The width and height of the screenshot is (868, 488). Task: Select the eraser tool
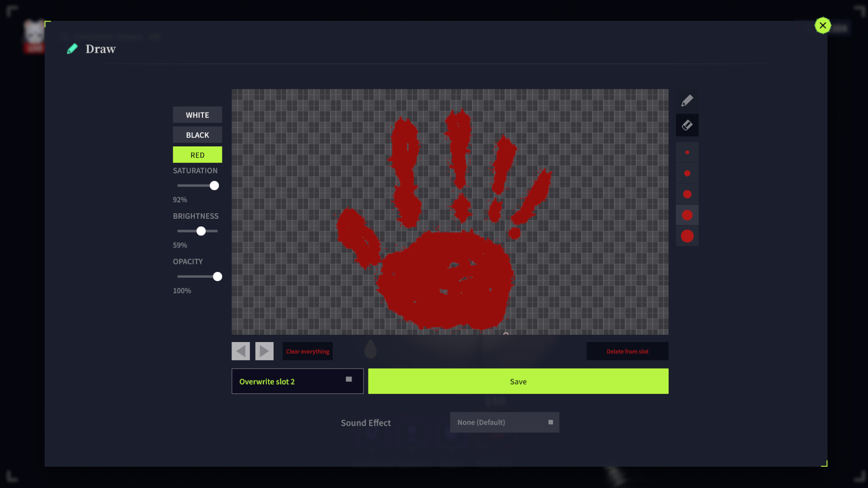(687, 125)
